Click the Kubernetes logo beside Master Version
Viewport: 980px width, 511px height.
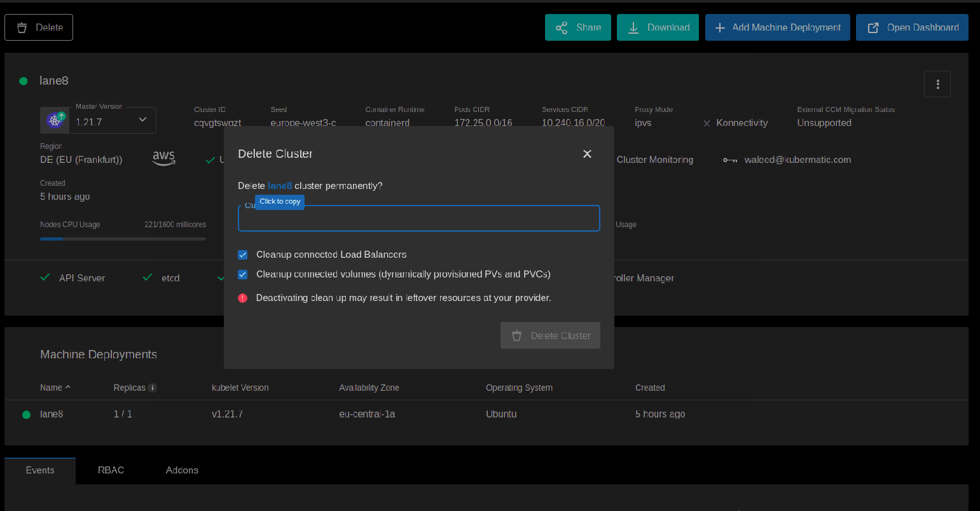tap(54, 120)
